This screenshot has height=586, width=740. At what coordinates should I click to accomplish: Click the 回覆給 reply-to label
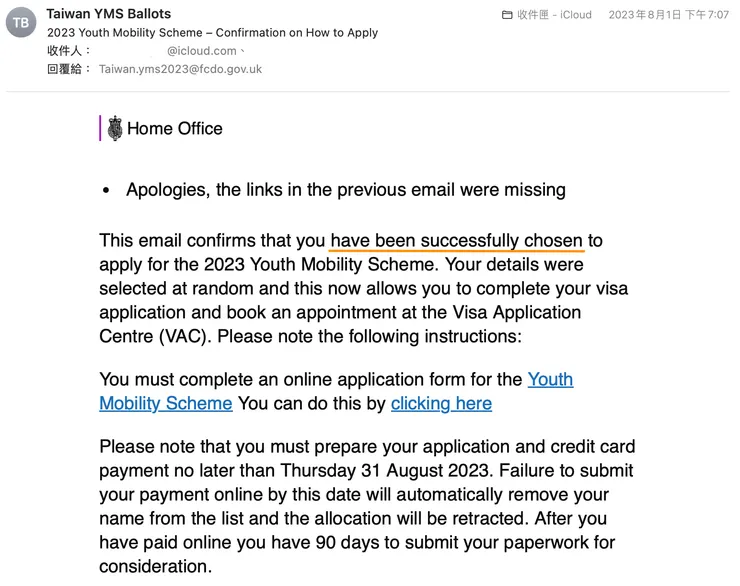point(69,69)
